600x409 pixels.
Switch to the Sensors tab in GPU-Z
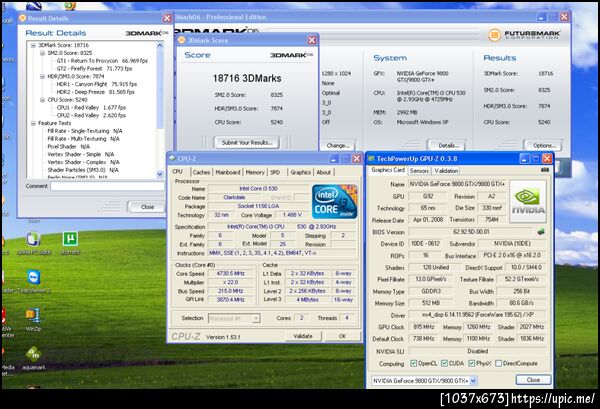tap(418, 170)
